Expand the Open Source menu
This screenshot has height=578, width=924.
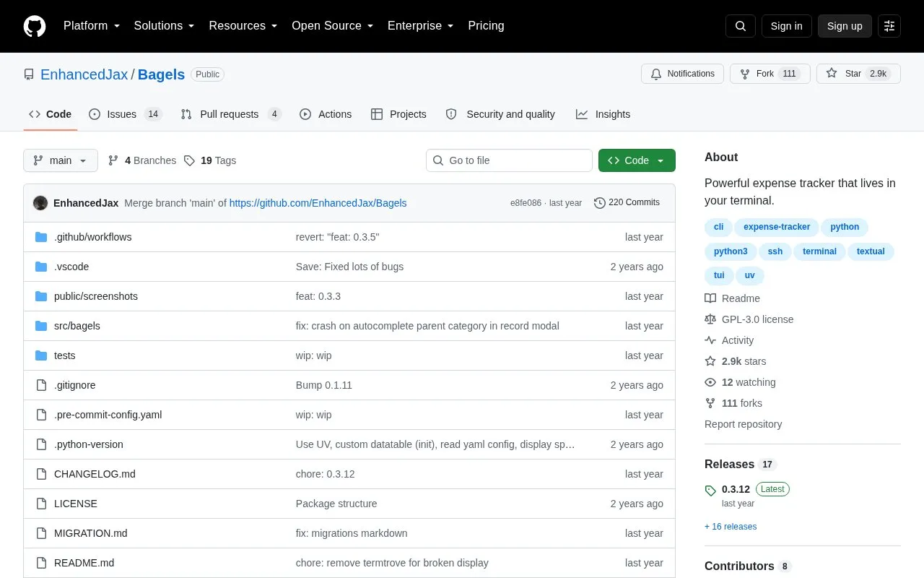pyautogui.click(x=333, y=26)
